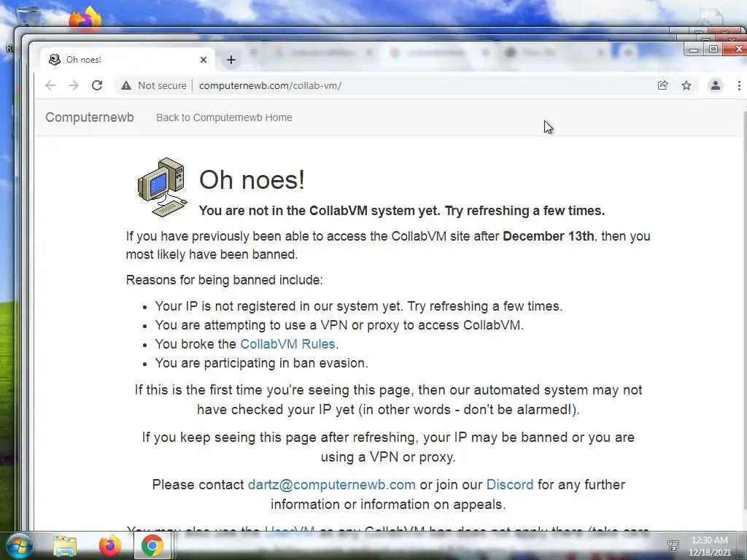Go back using the browser back arrow
Screen dimensions: 747x560
coord(50,85)
